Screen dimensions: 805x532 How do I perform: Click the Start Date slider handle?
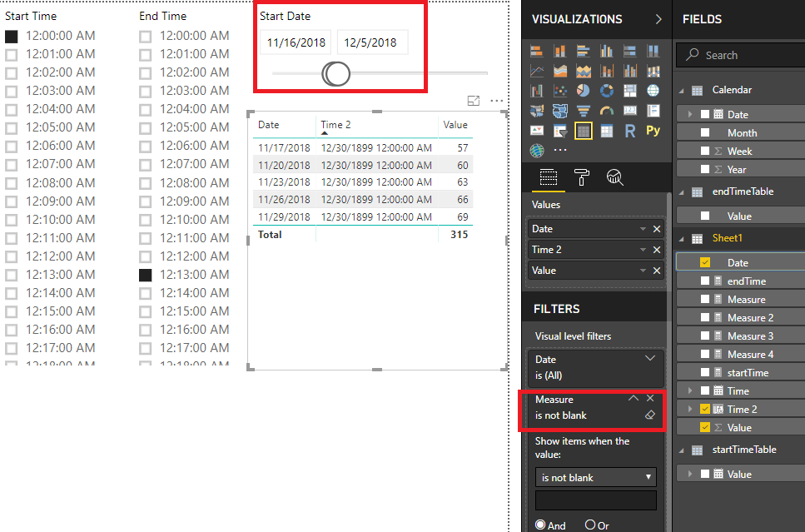tap(336, 74)
